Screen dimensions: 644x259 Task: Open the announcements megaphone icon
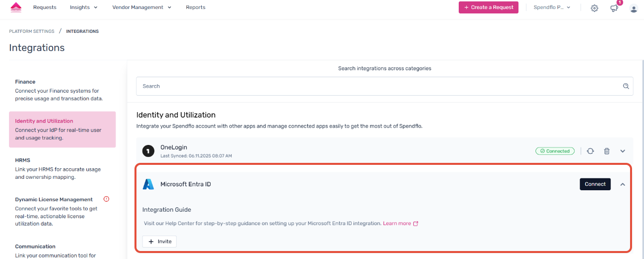pos(614,8)
